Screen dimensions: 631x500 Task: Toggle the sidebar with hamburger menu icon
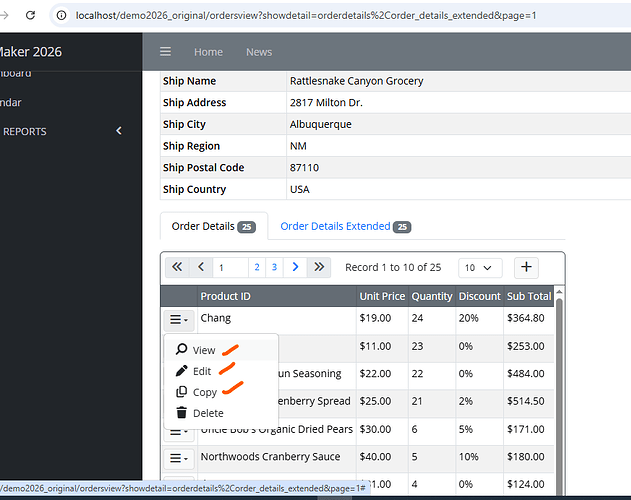(x=165, y=52)
